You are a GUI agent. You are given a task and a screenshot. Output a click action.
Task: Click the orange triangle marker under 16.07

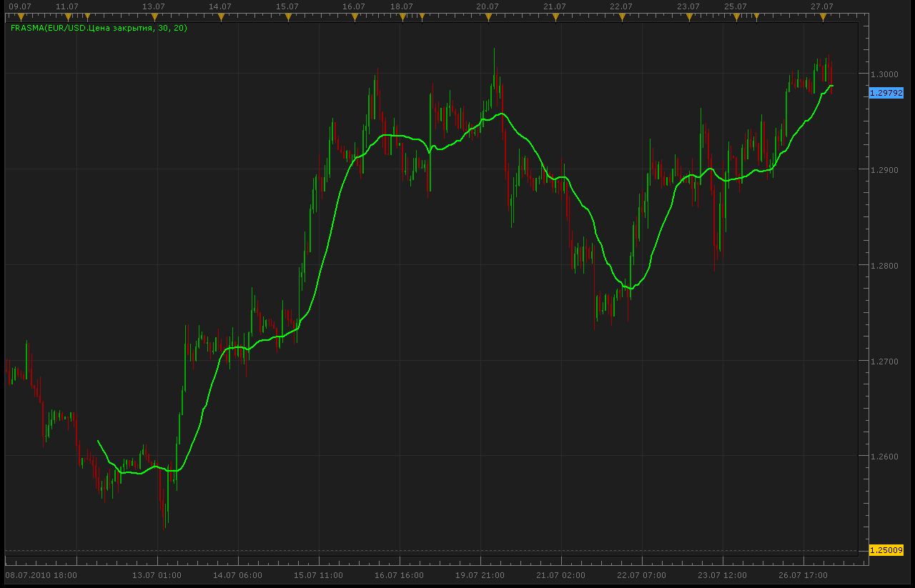[x=355, y=16]
